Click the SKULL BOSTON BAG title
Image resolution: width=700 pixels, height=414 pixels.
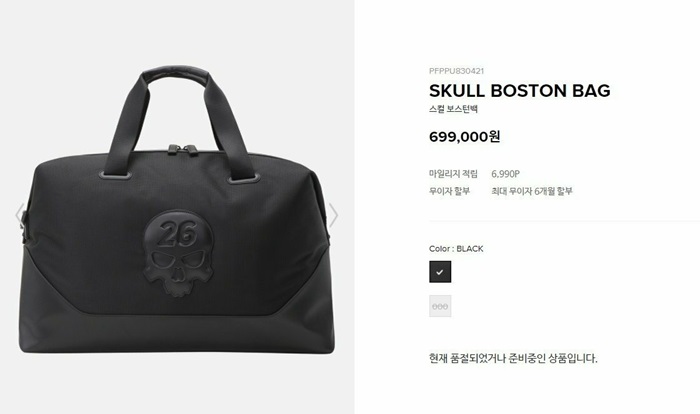pyautogui.click(x=519, y=91)
